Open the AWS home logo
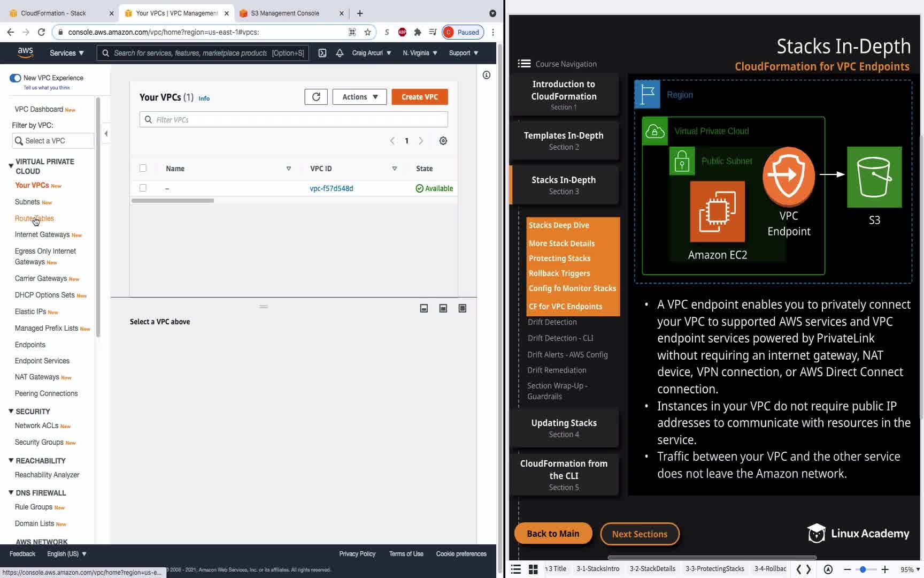 pos(25,52)
